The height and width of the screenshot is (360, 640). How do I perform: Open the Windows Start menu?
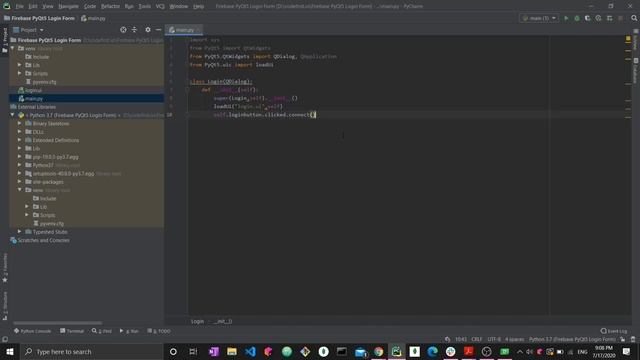click(x=9, y=351)
